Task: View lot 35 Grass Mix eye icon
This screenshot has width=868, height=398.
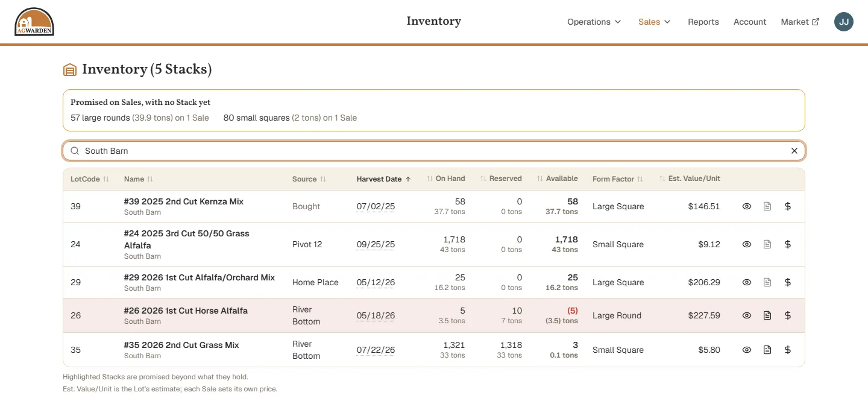Action: tap(747, 350)
